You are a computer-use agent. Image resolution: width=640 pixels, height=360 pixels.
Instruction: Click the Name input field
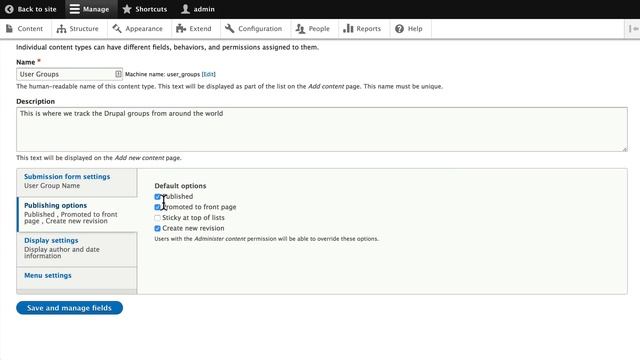pyautogui.click(x=69, y=74)
